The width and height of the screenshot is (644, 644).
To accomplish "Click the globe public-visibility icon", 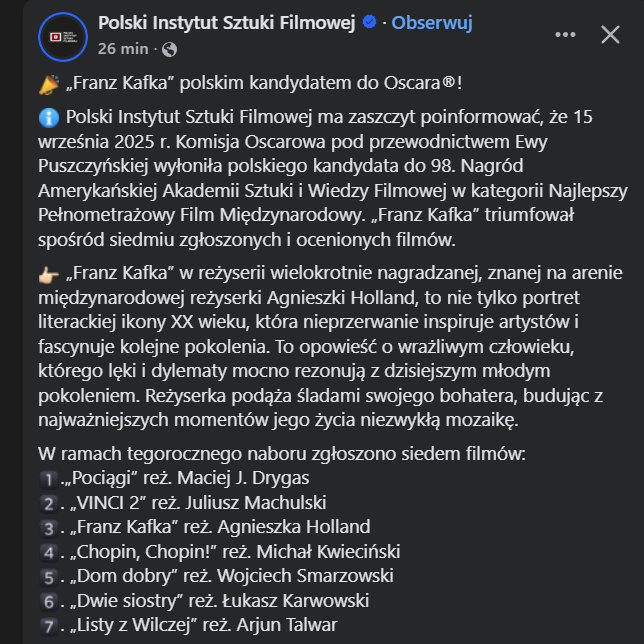I will point(169,48).
